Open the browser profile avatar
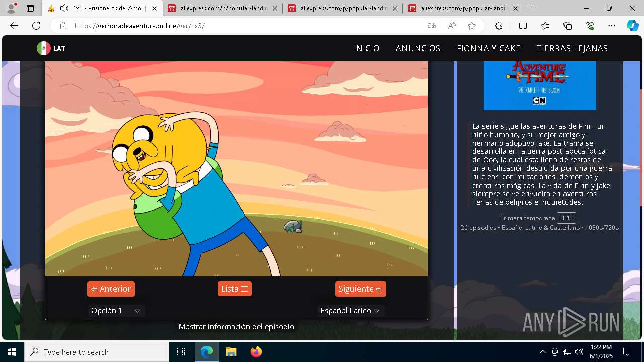The image size is (644, 362). click(x=11, y=8)
